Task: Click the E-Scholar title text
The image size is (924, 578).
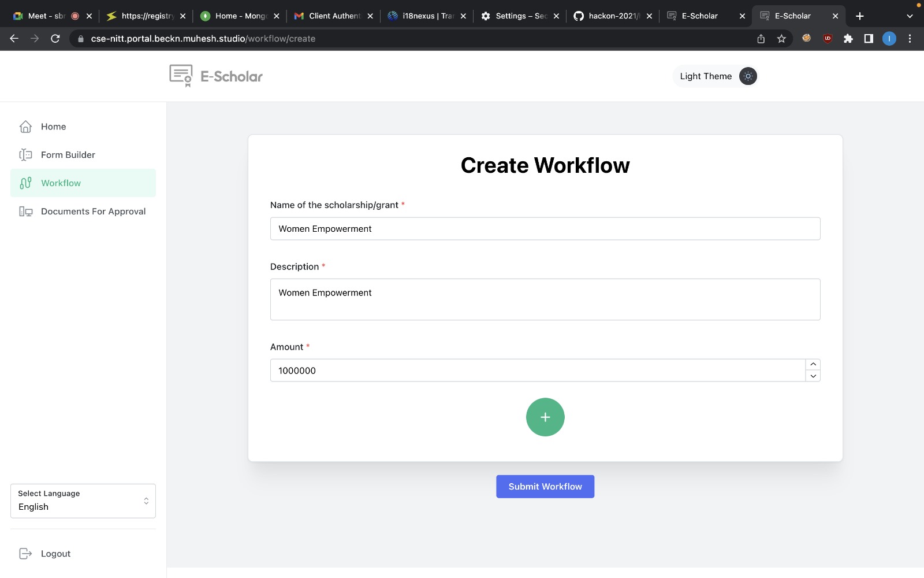Action: pos(232,76)
